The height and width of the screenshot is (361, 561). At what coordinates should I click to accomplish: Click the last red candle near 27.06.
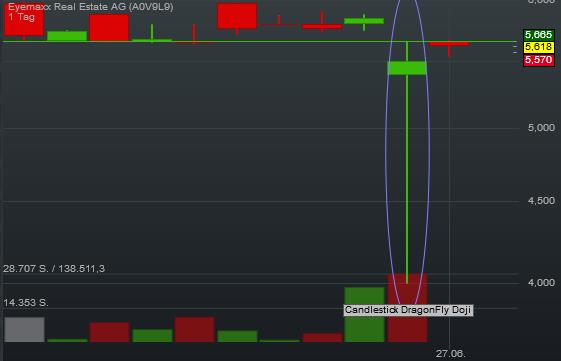click(x=449, y=44)
